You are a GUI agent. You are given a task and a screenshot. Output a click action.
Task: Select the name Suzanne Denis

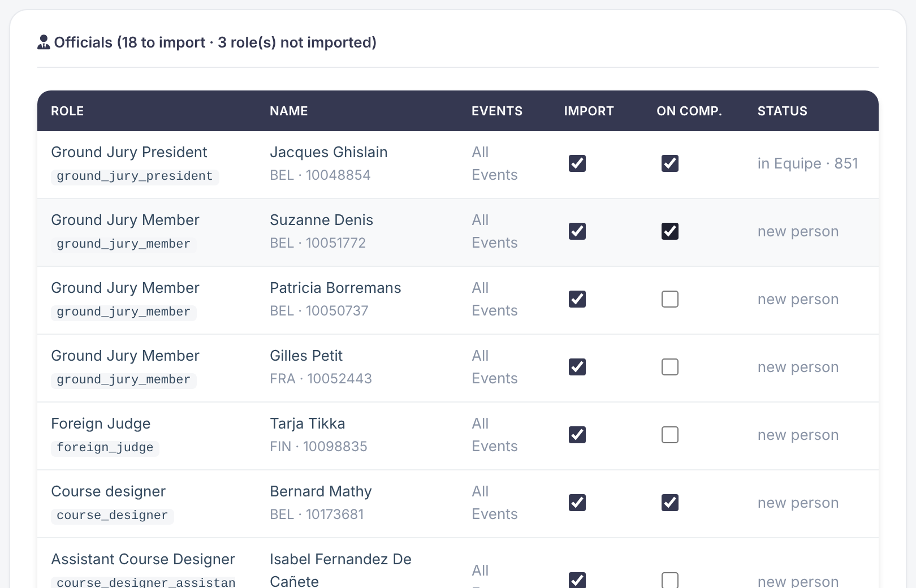321,220
